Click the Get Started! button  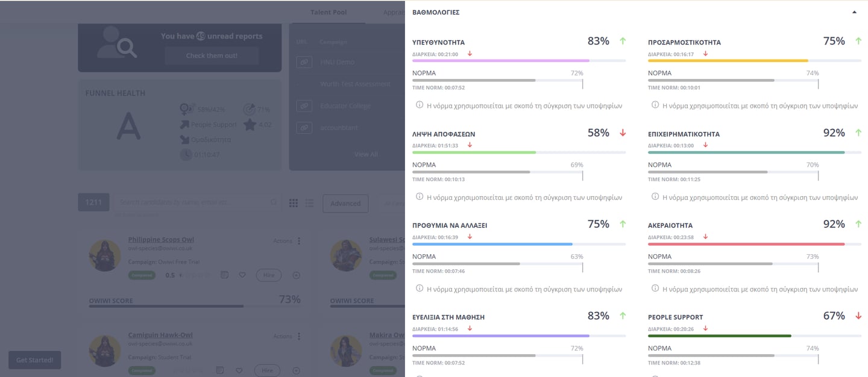pos(34,360)
